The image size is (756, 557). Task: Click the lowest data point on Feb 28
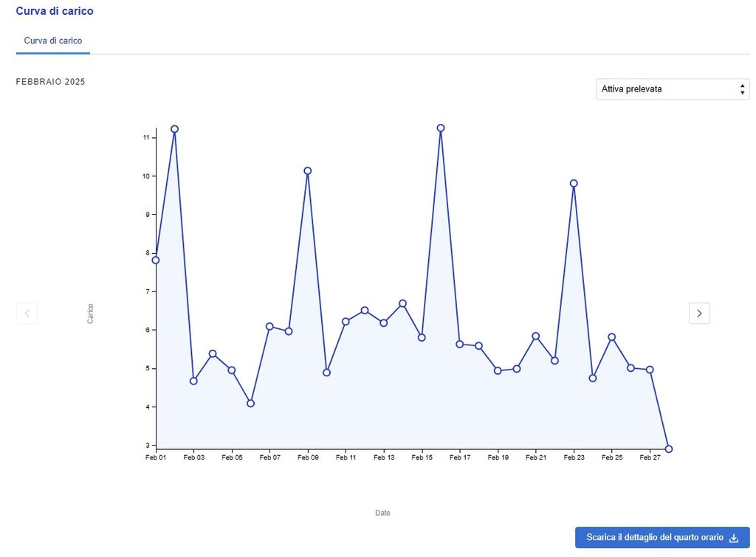(669, 449)
